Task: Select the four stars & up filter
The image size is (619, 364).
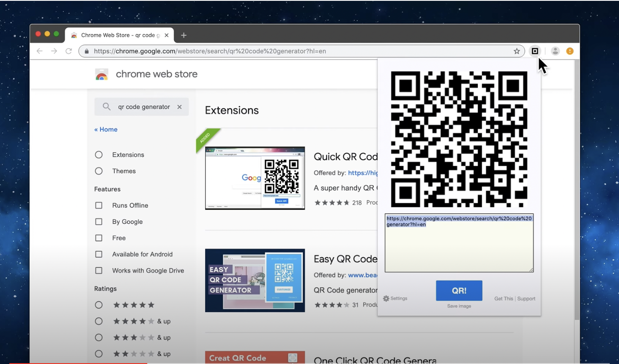Action: tap(99, 321)
